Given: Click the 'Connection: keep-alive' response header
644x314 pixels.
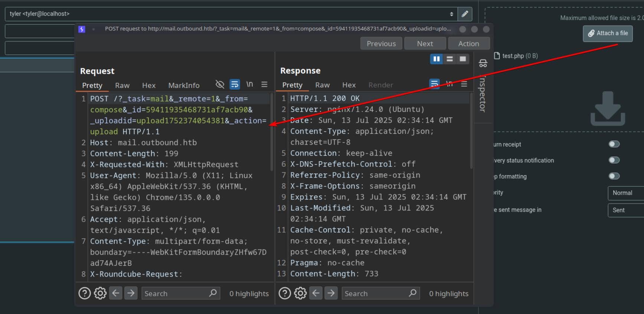Looking at the screenshot, I should [341, 153].
